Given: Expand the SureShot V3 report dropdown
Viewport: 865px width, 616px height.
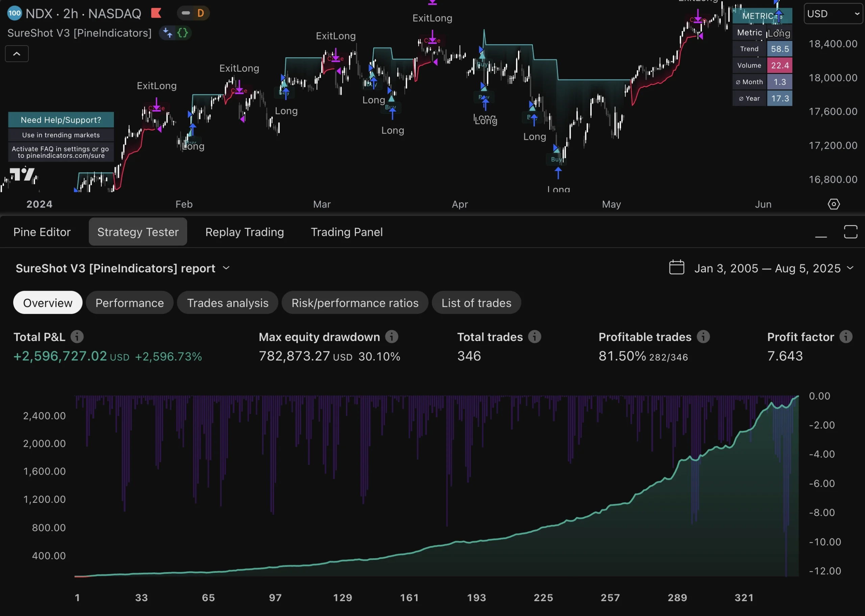Looking at the screenshot, I should tap(226, 268).
